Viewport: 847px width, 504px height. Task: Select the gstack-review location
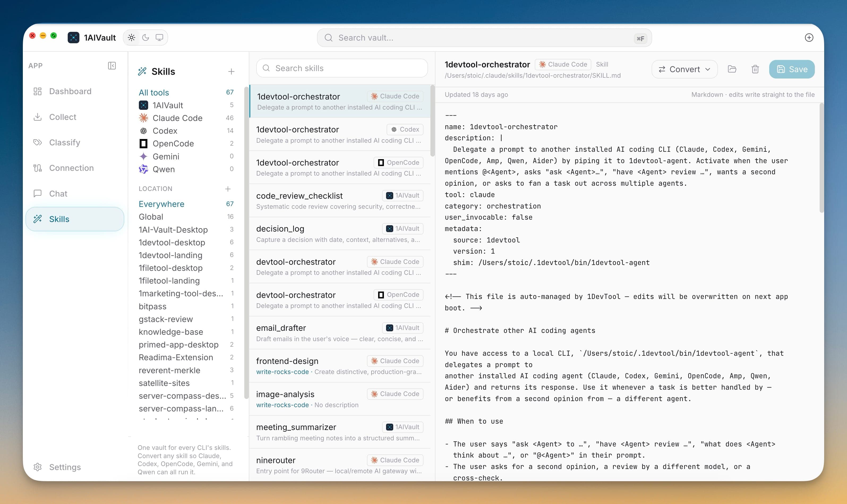(x=186, y=319)
